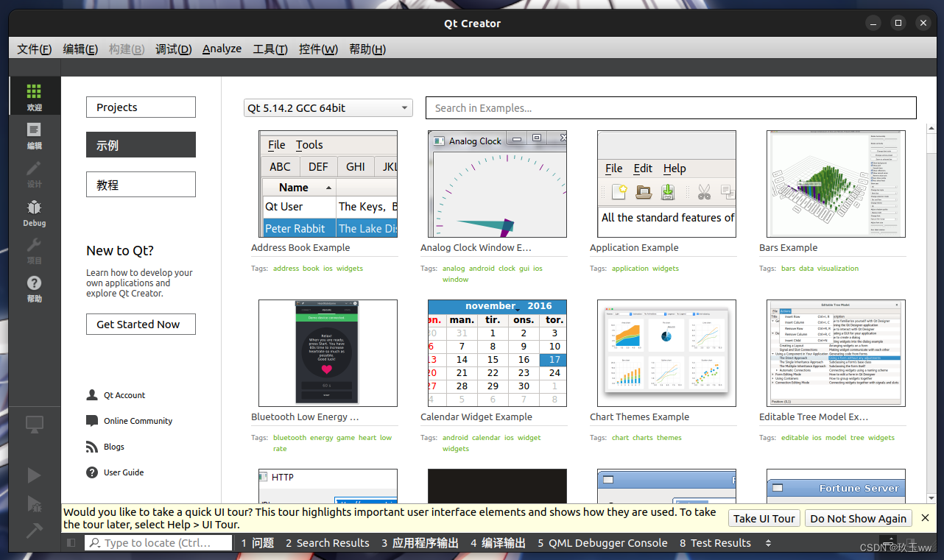This screenshot has height=560, width=944.
Task: Open the HTTP example thumbnail
Action: (x=328, y=486)
